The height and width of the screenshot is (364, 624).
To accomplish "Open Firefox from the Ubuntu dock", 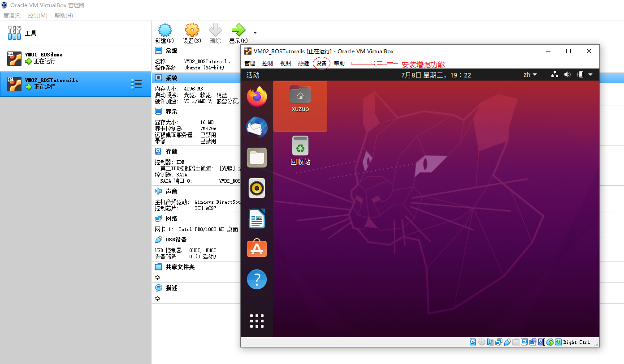I will tap(256, 96).
